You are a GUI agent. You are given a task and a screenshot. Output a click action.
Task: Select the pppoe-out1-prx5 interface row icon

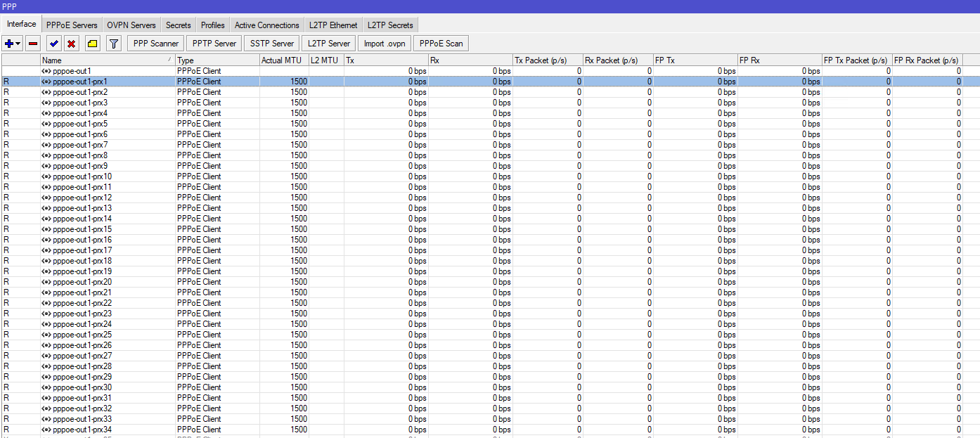click(x=46, y=124)
